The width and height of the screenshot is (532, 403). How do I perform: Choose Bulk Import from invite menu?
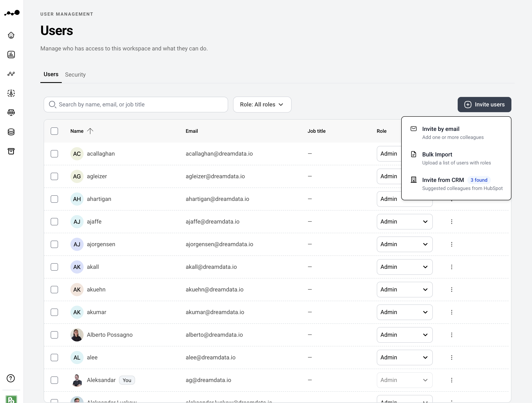click(x=456, y=158)
